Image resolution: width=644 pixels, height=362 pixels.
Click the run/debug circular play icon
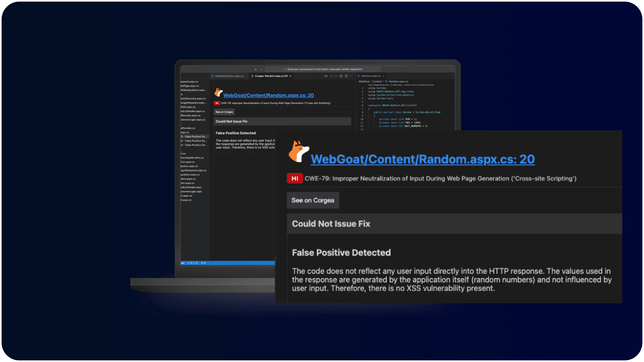[x=341, y=76]
